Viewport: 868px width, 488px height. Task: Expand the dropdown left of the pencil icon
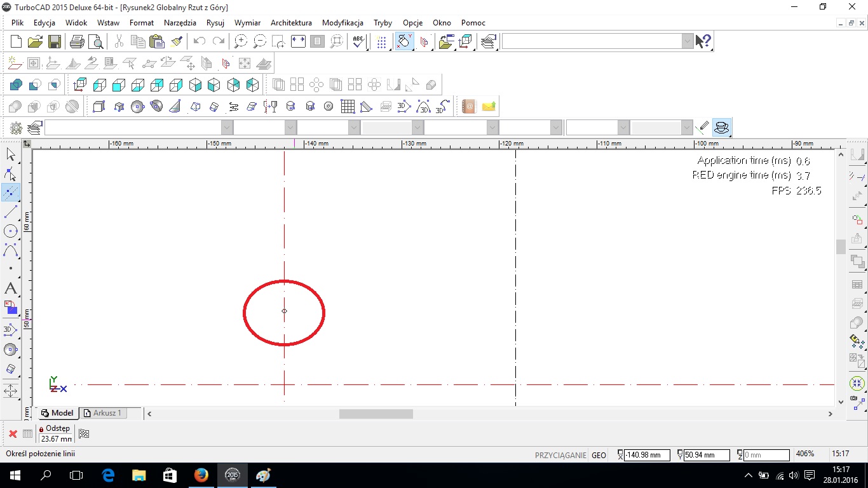tap(687, 128)
